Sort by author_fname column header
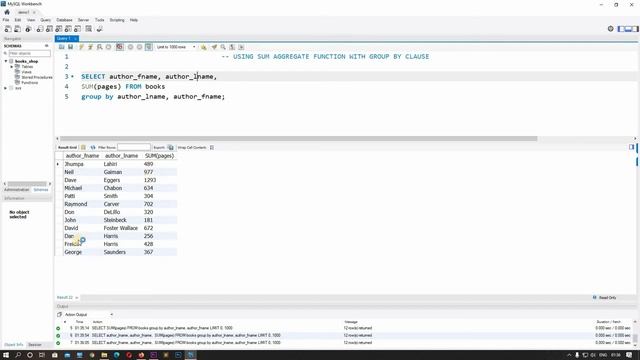Image resolution: width=640 pixels, height=360 pixels. click(x=82, y=156)
